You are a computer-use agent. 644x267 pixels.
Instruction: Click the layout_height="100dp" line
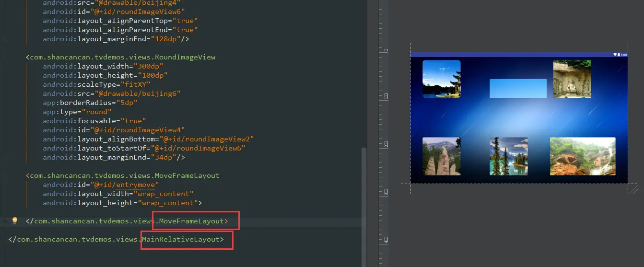click(x=105, y=75)
